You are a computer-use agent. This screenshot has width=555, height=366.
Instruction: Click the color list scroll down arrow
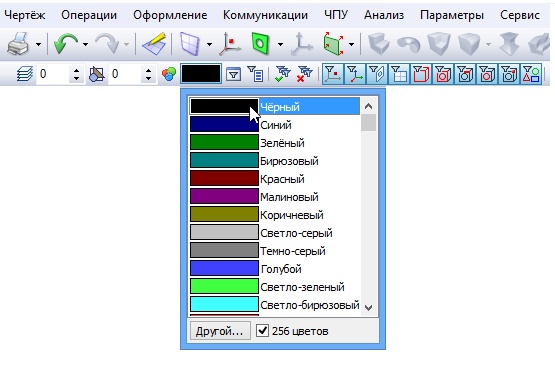368,308
